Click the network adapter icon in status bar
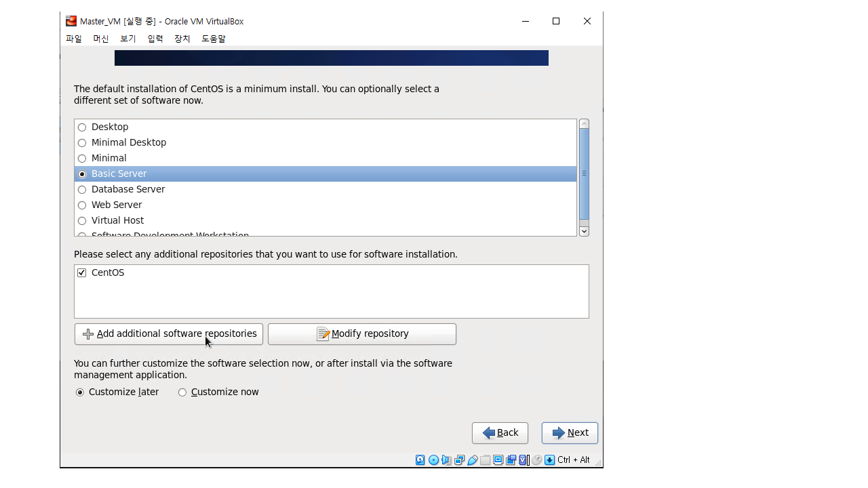Image resolution: width=868 pixels, height=488 pixels. (459, 460)
